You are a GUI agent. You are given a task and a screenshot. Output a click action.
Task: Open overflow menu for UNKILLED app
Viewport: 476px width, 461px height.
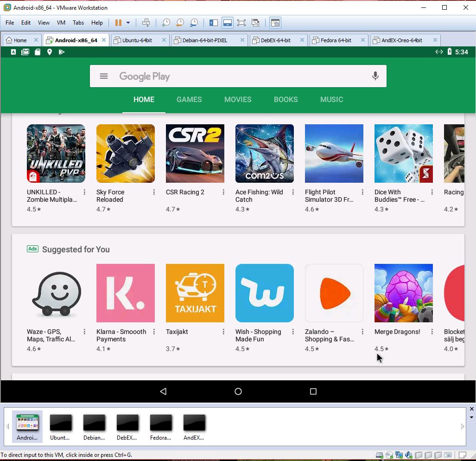tap(84, 192)
